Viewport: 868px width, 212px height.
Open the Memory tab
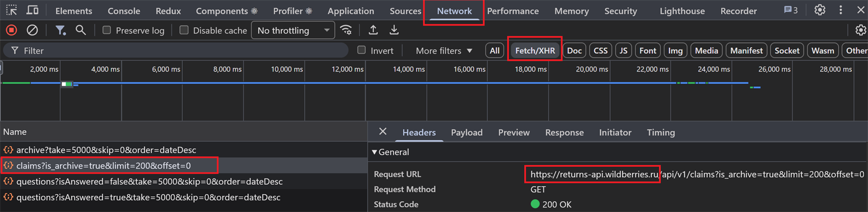pos(571,11)
